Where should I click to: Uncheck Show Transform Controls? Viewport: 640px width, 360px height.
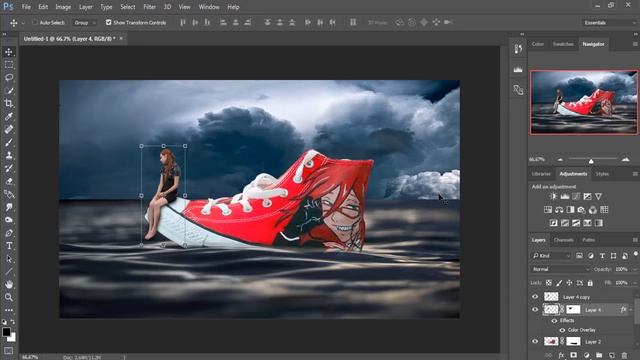coord(109,22)
